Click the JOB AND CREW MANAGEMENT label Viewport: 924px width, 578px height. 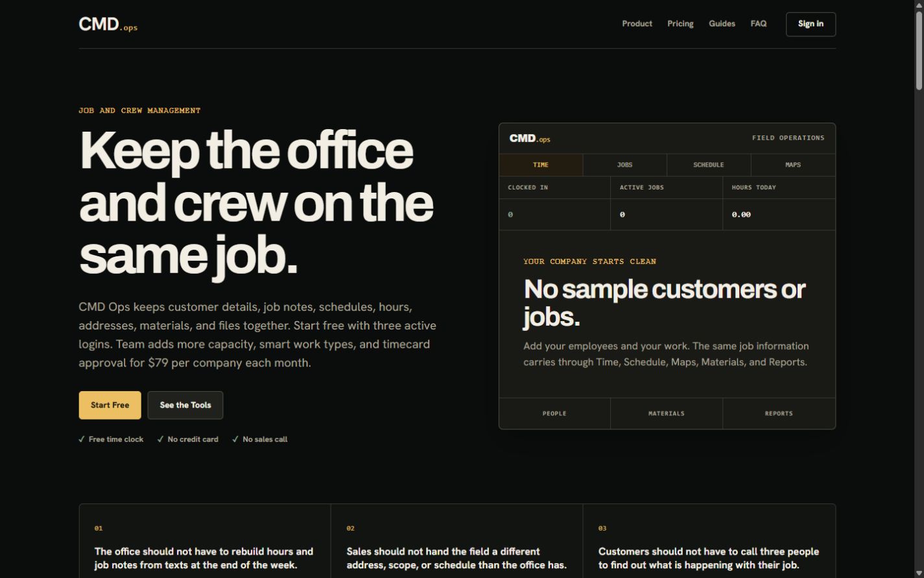pos(139,110)
